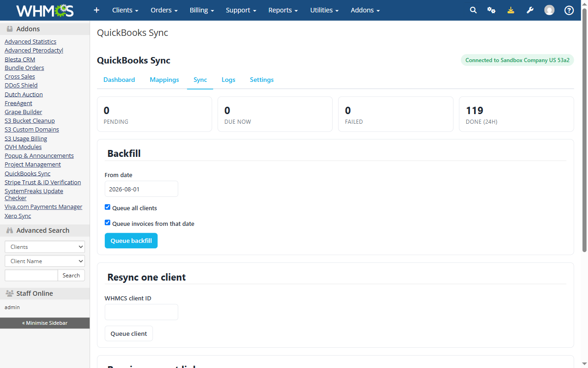The height and width of the screenshot is (368, 588).
Task: Open the admin user avatar
Action: coord(549,10)
